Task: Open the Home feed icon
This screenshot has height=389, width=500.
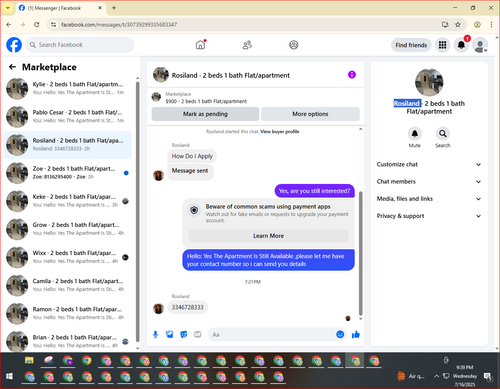Action: coord(200,45)
